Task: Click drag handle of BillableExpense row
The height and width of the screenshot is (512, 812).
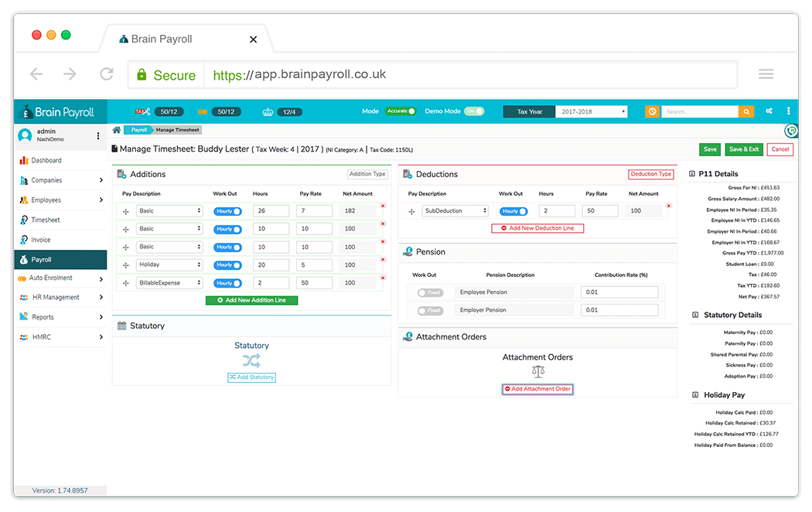Action: coord(126,283)
